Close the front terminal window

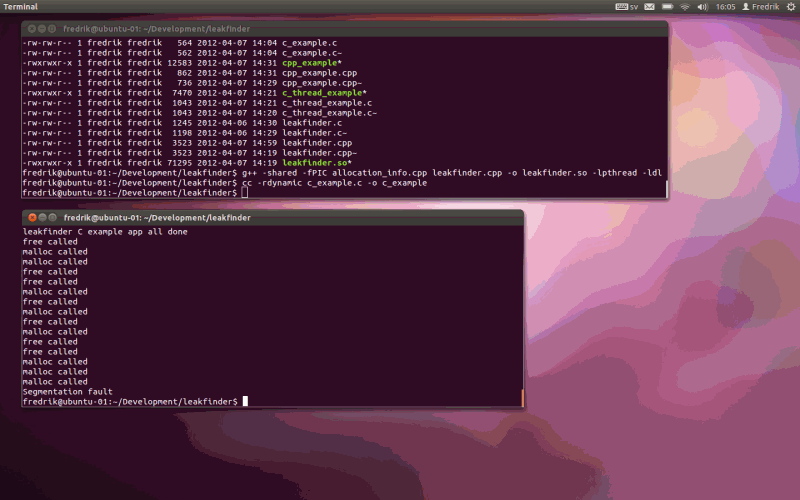click(x=32, y=217)
